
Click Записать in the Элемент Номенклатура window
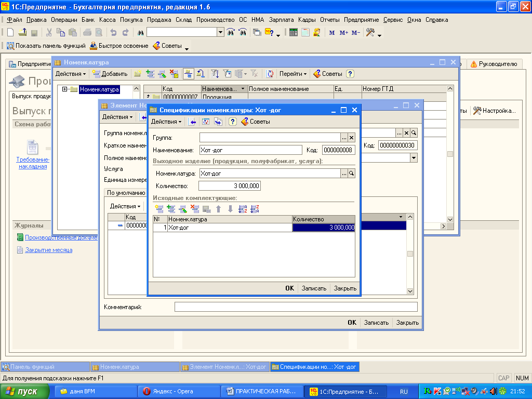pos(376,323)
